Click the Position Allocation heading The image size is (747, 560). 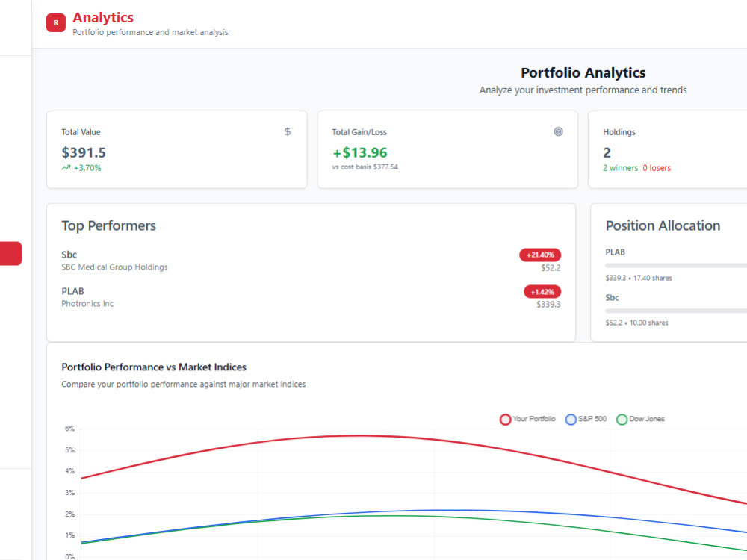pyautogui.click(x=663, y=225)
